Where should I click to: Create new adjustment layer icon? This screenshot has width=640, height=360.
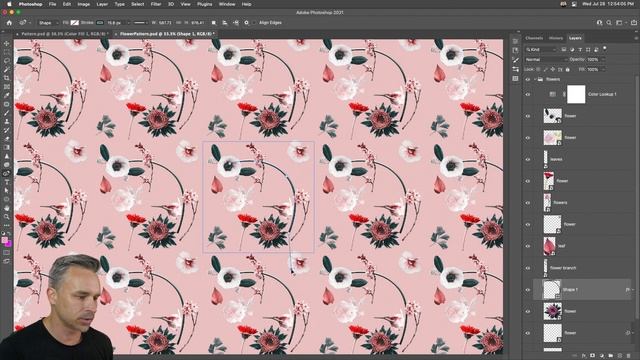coord(602,356)
